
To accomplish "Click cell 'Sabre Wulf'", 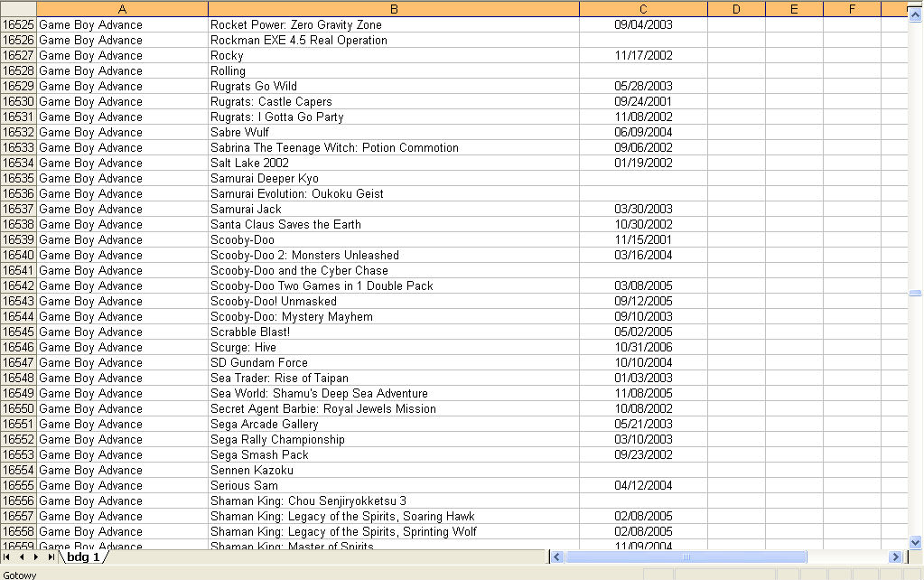I will [394, 132].
